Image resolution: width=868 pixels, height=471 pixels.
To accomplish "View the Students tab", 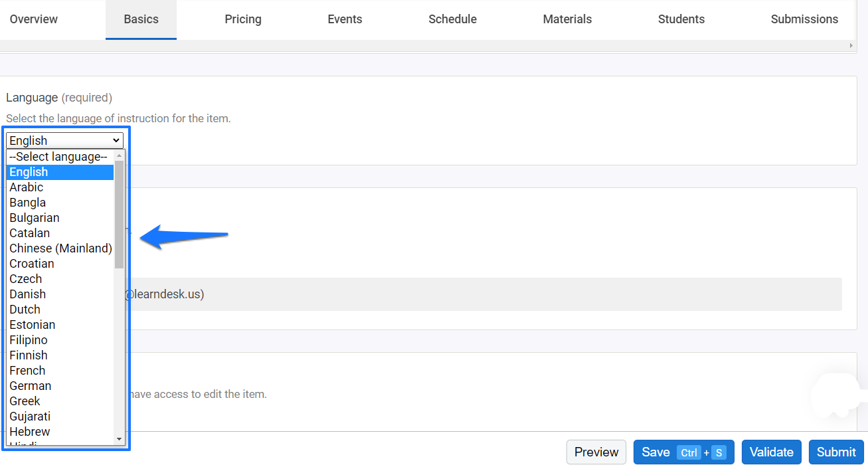I will point(681,19).
